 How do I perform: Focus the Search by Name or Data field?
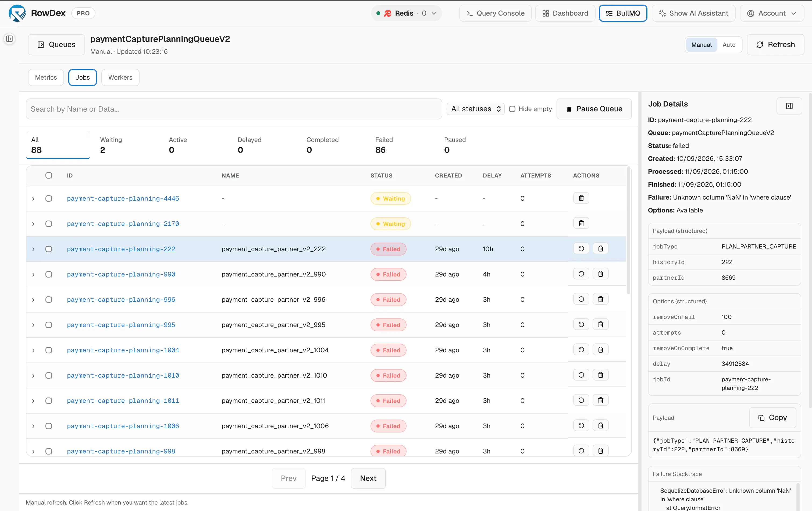point(234,109)
